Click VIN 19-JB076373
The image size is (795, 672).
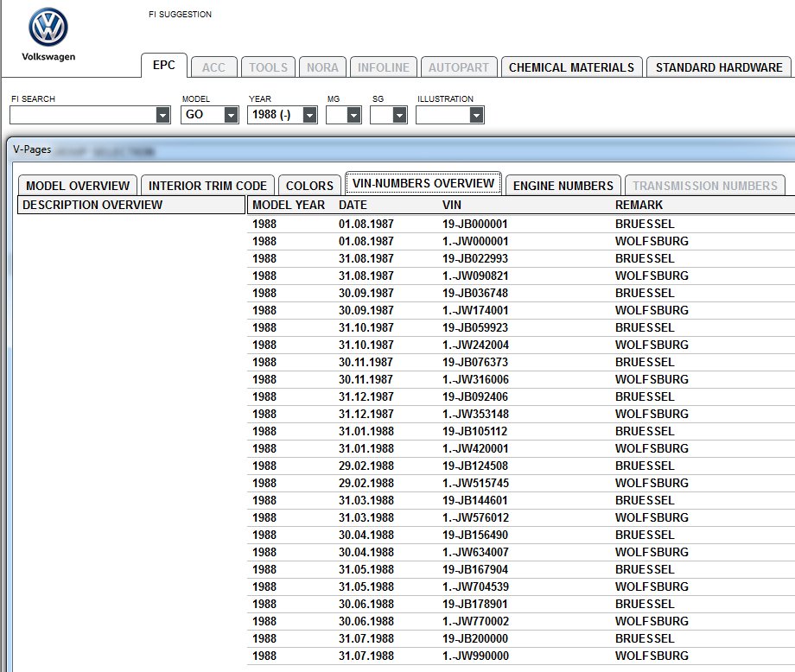click(x=475, y=362)
